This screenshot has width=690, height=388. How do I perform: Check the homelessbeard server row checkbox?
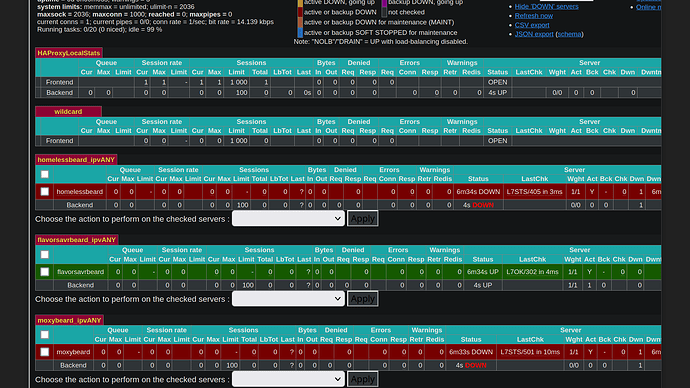[x=44, y=191]
